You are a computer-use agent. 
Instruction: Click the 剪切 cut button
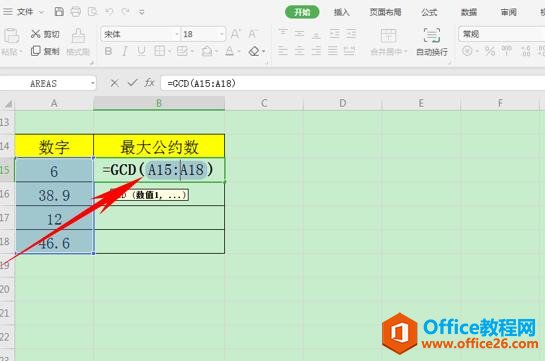coord(45,34)
